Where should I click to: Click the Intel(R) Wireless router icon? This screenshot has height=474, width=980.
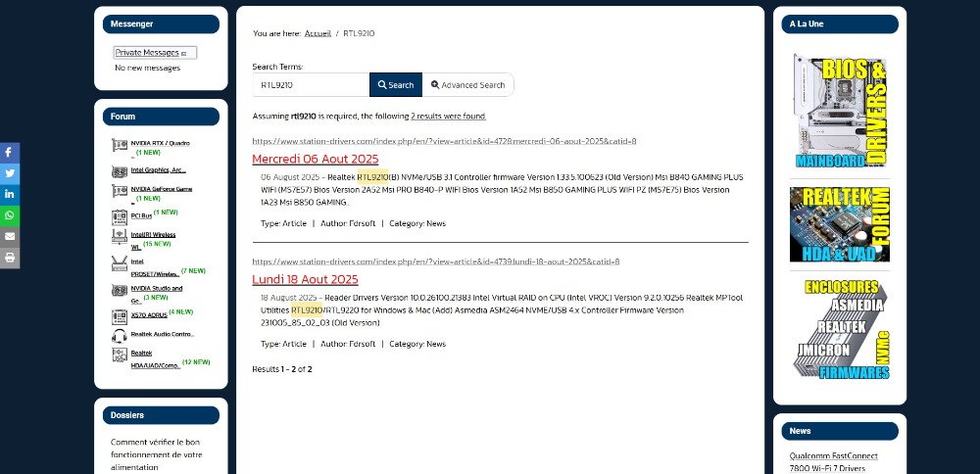coord(120,236)
